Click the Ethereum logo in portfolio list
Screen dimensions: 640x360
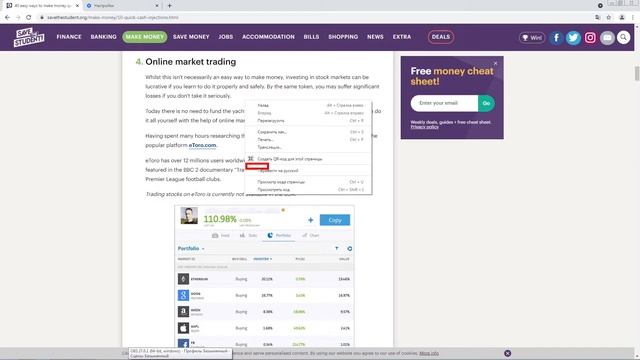[x=183, y=279]
